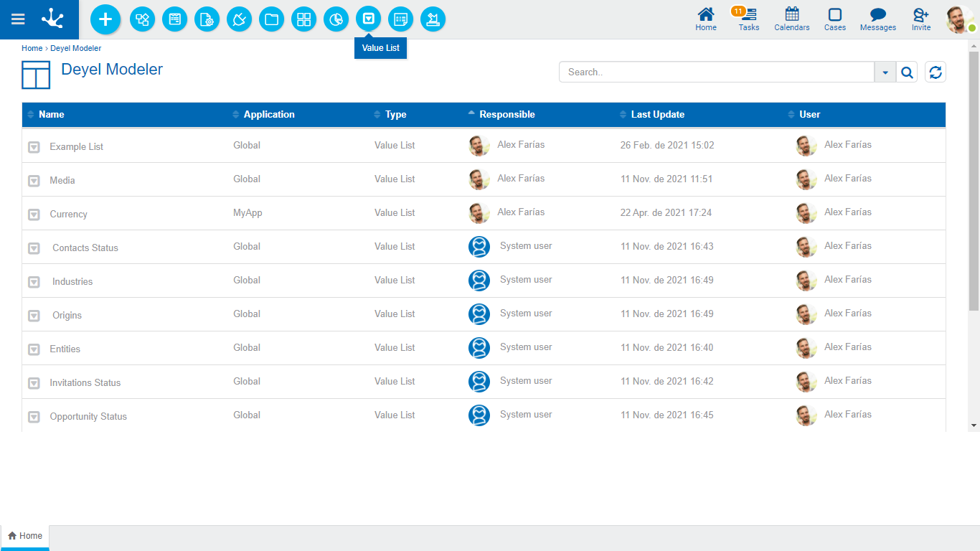Image resolution: width=980 pixels, height=551 pixels.
Task: Click the Contacts Status row name
Action: click(85, 248)
